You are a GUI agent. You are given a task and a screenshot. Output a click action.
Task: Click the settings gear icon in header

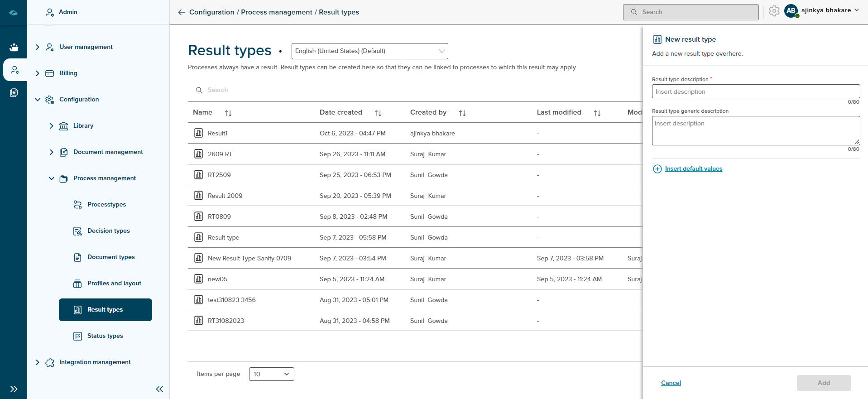(x=774, y=11)
